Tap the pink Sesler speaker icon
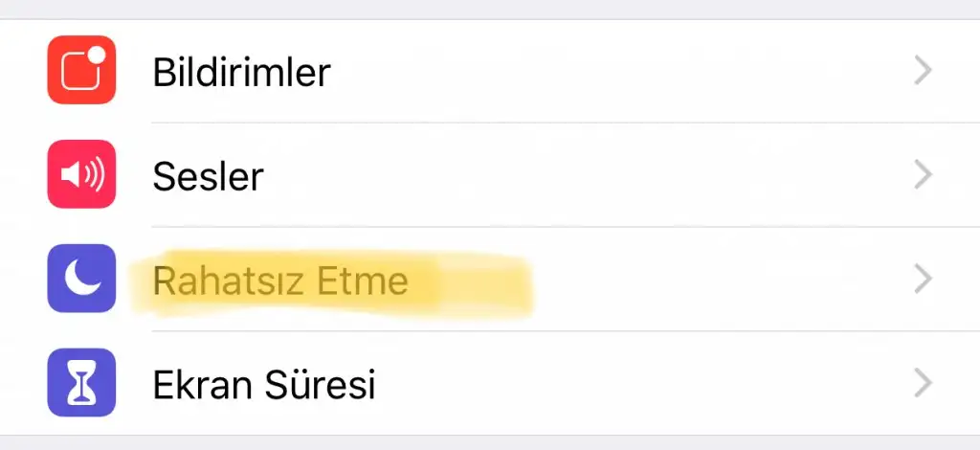 (81, 174)
